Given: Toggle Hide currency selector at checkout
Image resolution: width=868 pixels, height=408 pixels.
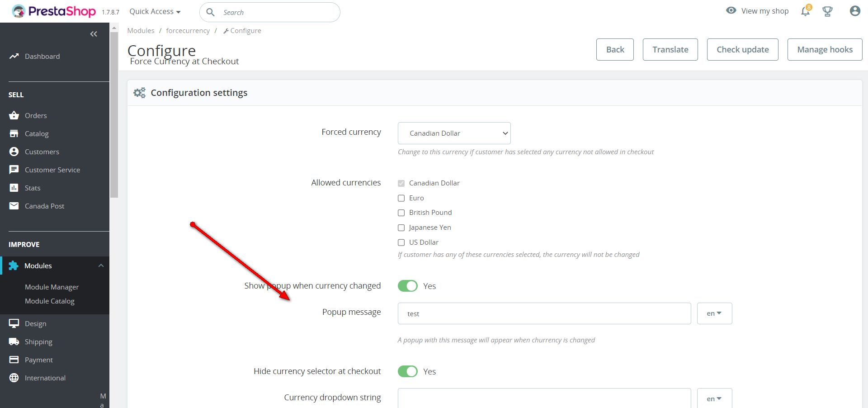Looking at the screenshot, I should pos(408,371).
